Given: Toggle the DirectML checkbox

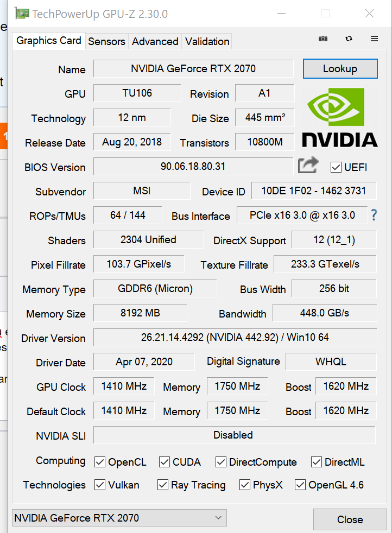Looking at the screenshot, I should [316, 462].
